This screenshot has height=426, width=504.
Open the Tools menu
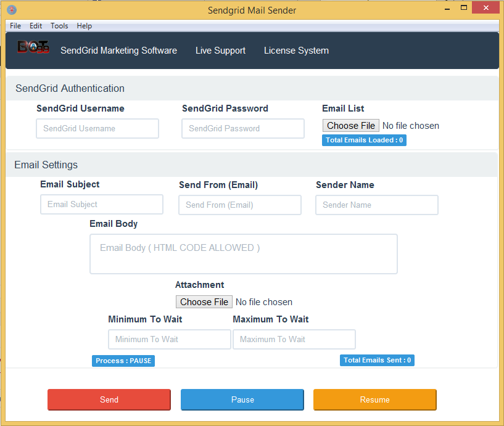59,26
